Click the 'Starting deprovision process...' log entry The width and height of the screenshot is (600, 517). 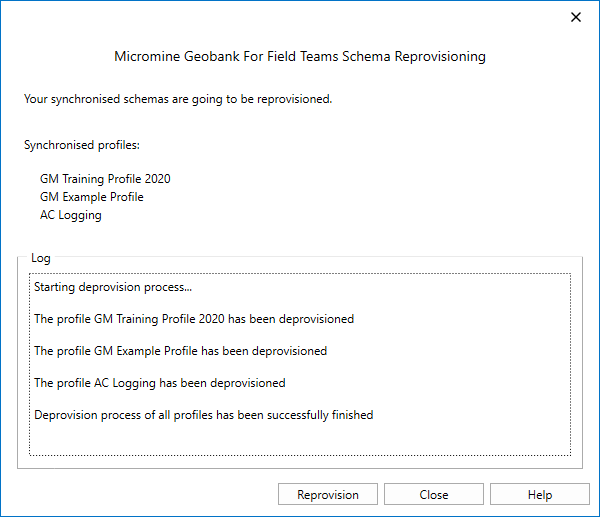coord(112,287)
